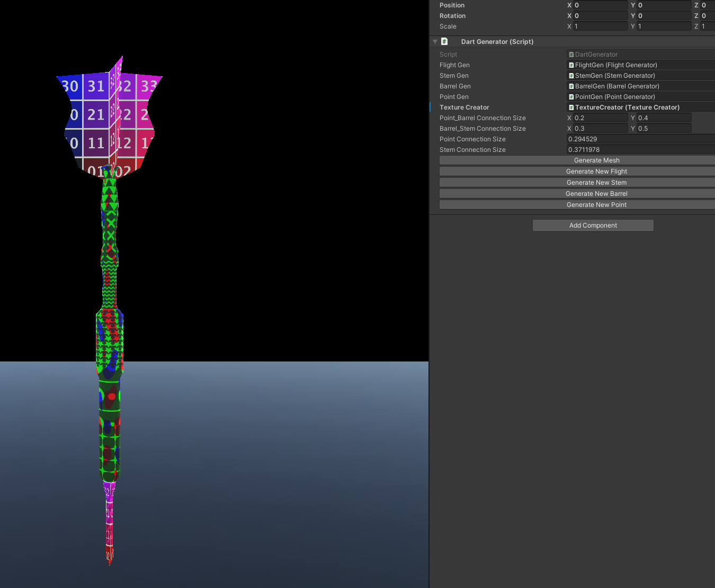Click the script icon beside BarrelGen reference
Screen dimensions: 715x588
click(571, 86)
